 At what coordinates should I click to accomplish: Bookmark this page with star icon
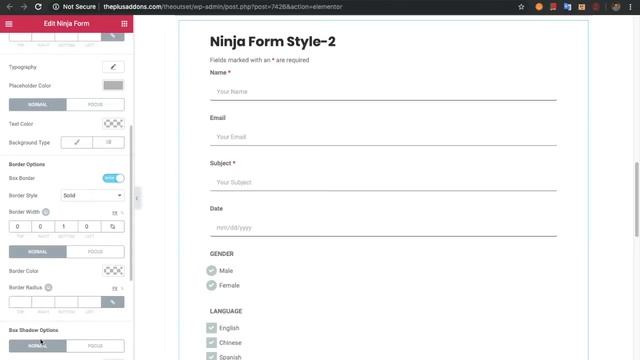521,7
